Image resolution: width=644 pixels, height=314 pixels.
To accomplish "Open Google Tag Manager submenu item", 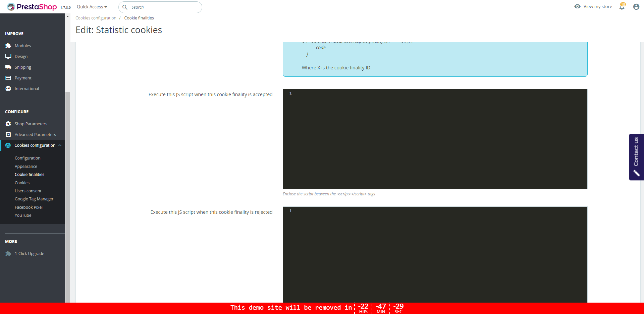I will 34,199.
